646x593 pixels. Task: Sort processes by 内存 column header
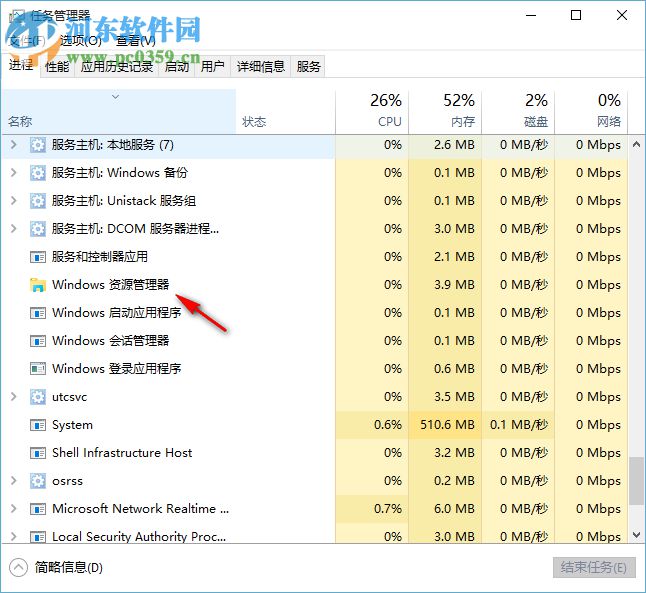(445, 112)
